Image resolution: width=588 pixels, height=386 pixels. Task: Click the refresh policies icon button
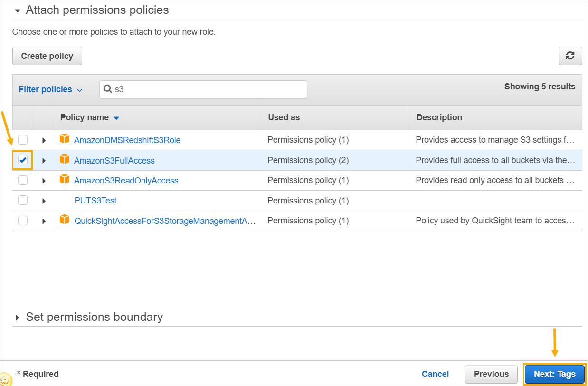pos(570,56)
